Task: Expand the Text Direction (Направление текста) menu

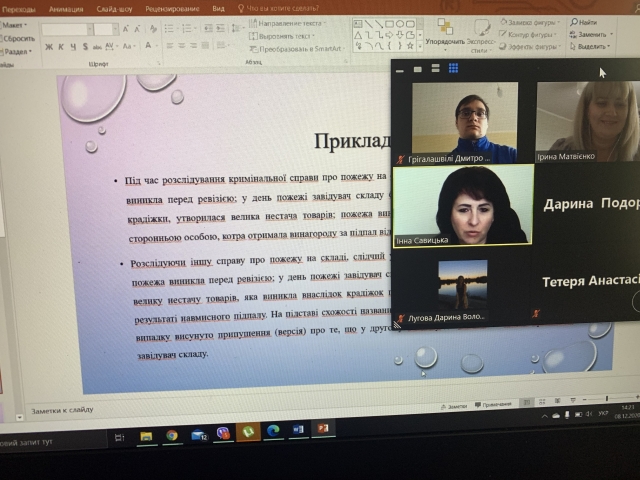Action: point(289,22)
